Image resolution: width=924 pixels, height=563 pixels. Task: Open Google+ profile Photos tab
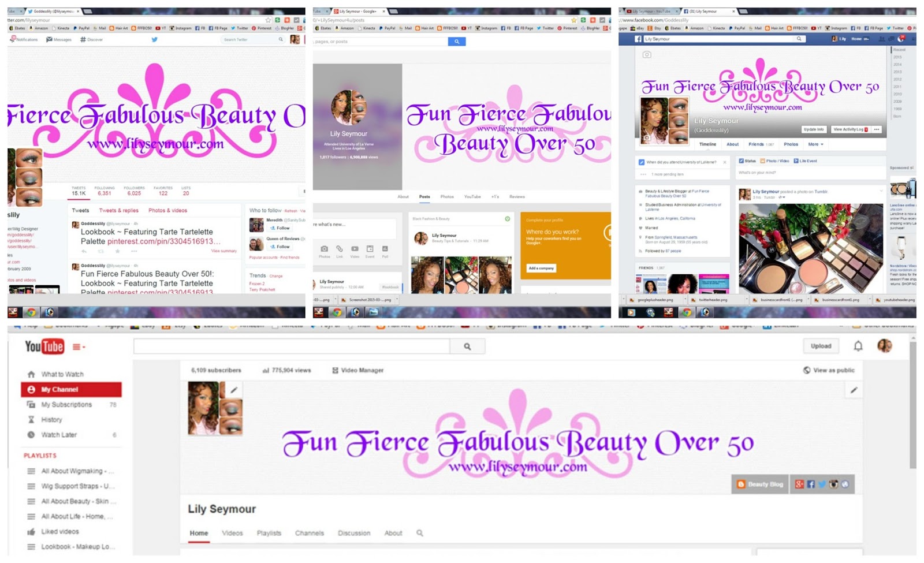coord(447,197)
